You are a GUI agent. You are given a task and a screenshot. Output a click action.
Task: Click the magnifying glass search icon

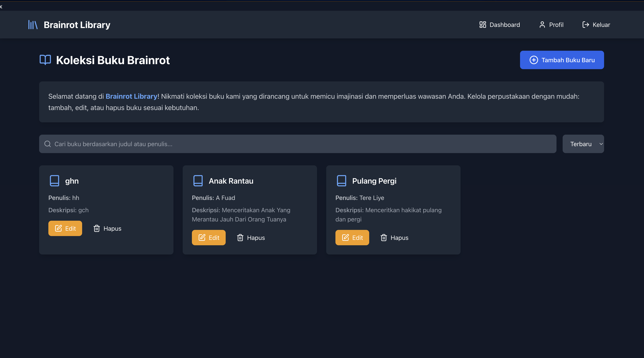point(48,144)
